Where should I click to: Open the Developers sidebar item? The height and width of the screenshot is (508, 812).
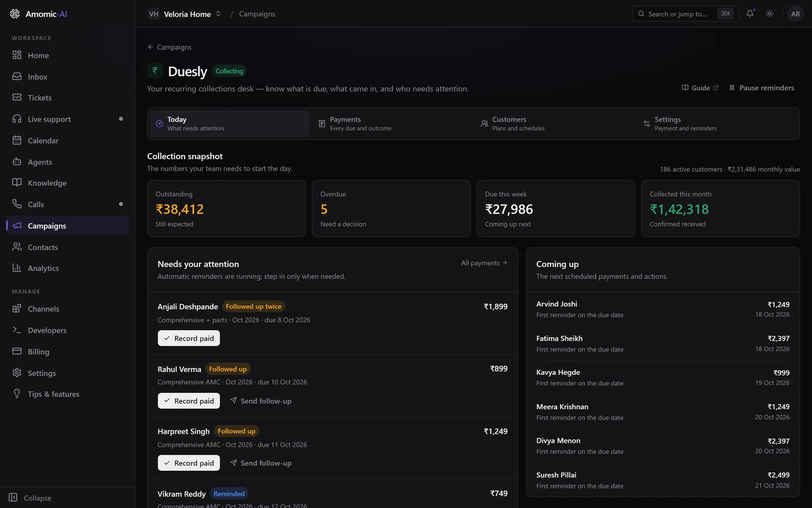(x=68, y=330)
